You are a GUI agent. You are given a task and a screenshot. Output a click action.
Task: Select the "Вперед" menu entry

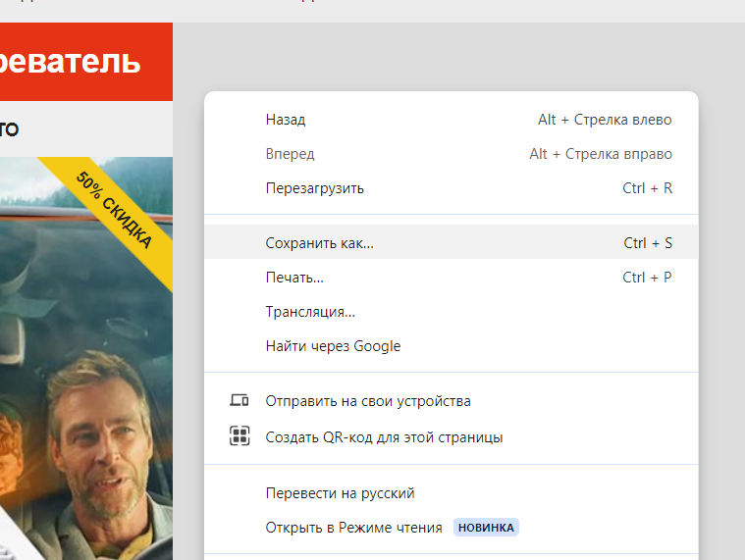[451, 154]
